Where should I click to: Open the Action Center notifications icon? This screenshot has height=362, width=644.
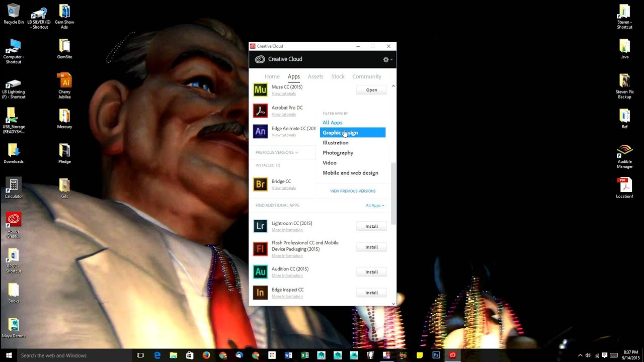coord(604,355)
